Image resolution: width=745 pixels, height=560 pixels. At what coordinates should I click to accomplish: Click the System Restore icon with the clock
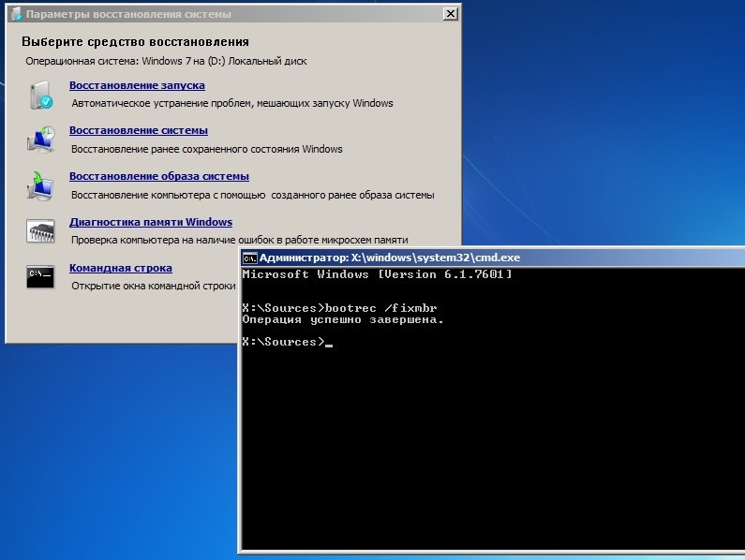coord(41,140)
